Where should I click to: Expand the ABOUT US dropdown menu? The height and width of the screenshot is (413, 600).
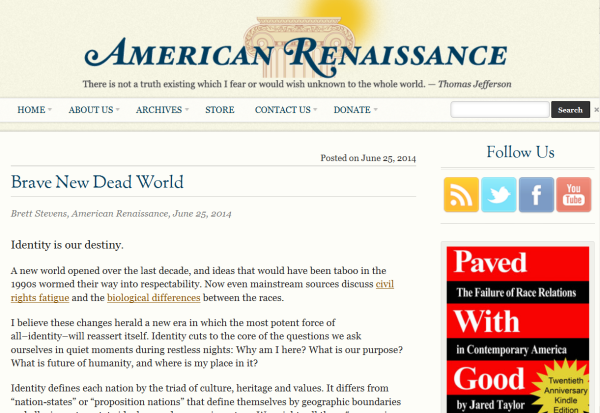(94, 110)
